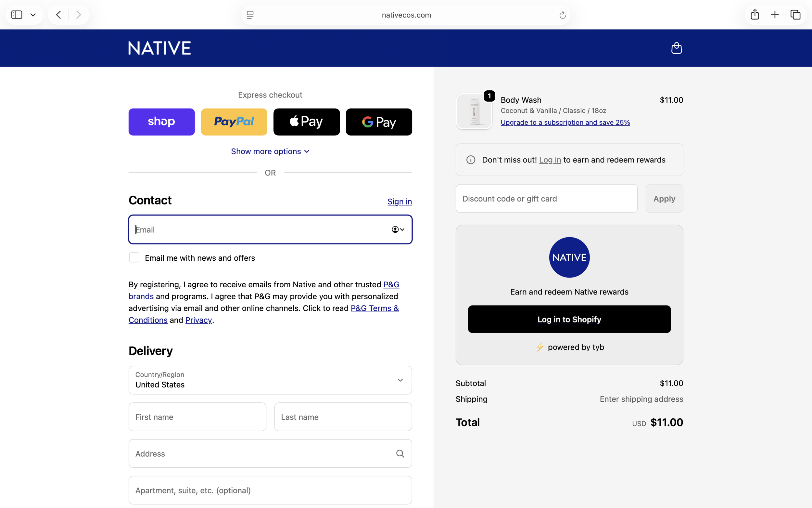
Task: Click the Address search magnifier icon
Action: point(400,454)
